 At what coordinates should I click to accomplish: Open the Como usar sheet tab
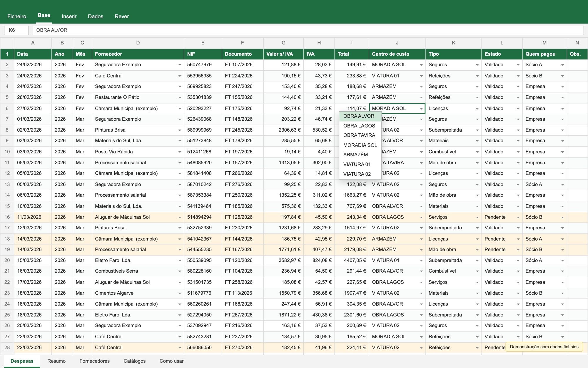tap(171, 361)
